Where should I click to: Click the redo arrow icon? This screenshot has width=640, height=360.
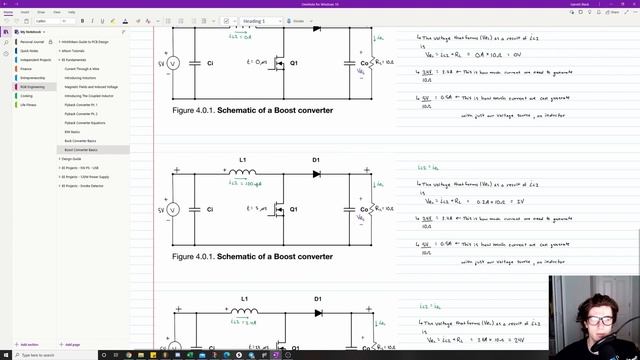(17, 21)
